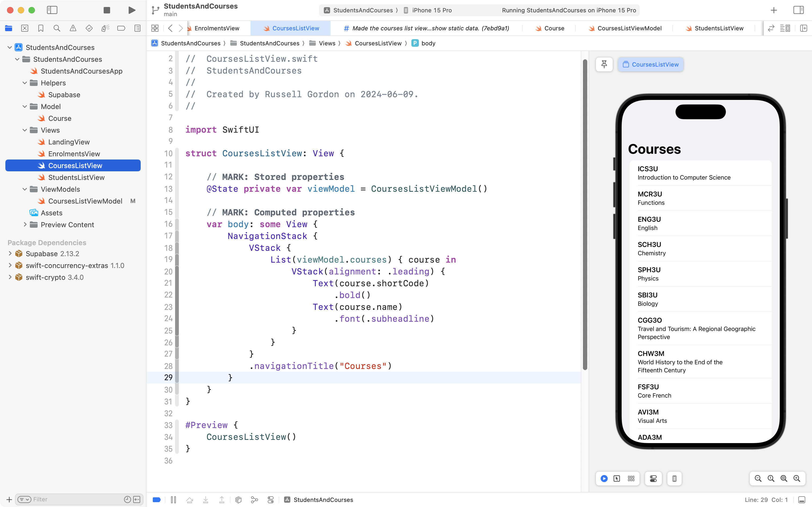The height and width of the screenshot is (507, 812).
Task: Select the CoursesListView preview button
Action: (650, 64)
